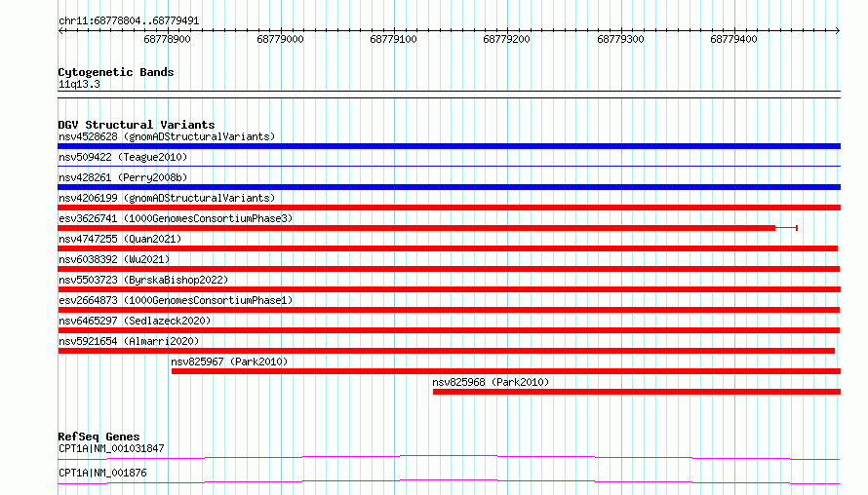Select the nsv509422 (Teague2010) label
This screenshot has width=868, height=495.
pos(123,157)
